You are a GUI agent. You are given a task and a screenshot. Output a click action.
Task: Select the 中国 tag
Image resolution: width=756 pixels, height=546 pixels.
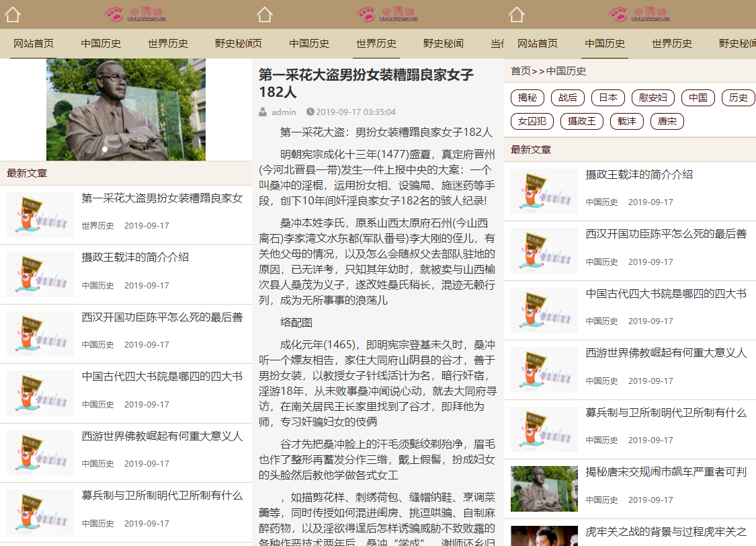pos(698,98)
